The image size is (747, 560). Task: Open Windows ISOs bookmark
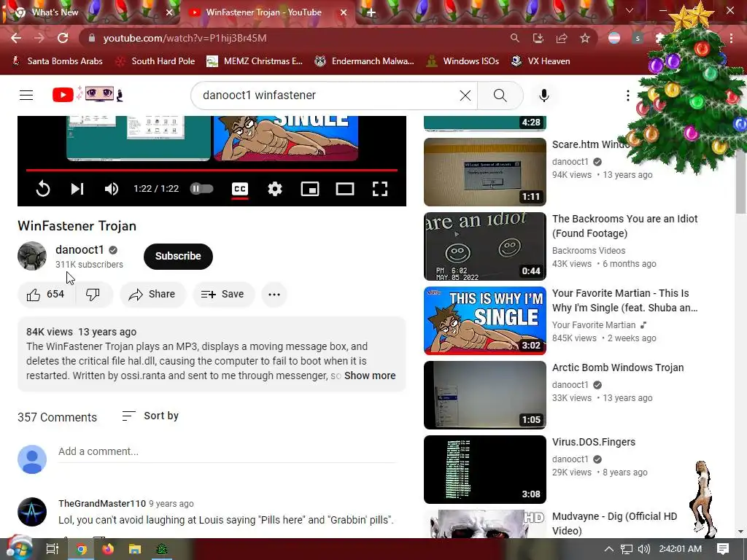point(462,61)
